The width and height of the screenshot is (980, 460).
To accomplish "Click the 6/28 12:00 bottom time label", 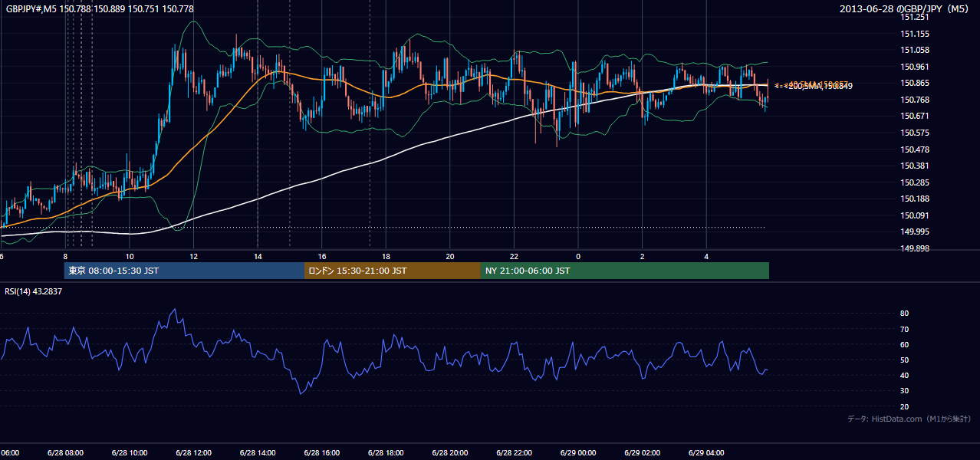I will (x=193, y=453).
